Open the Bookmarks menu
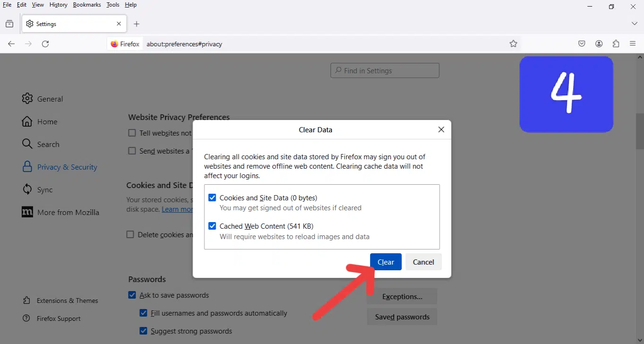Image resolution: width=644 pixels, height=344 pixels. tap(87, 5)
